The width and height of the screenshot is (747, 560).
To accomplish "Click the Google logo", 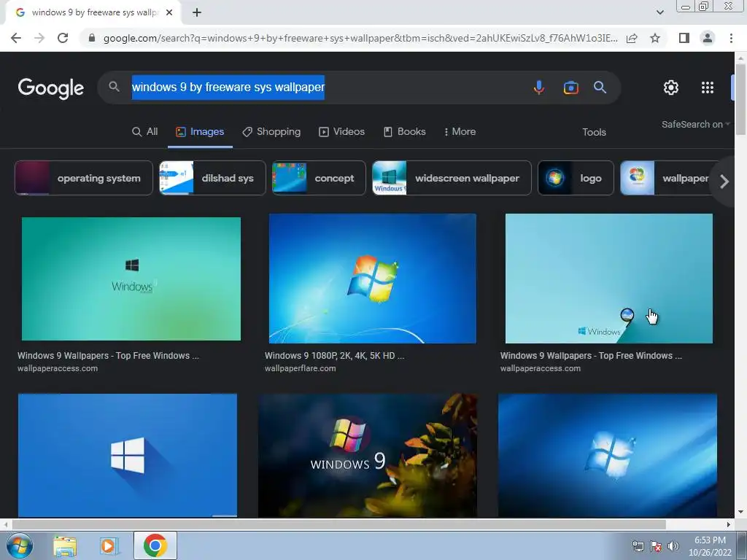I will 51,88.
